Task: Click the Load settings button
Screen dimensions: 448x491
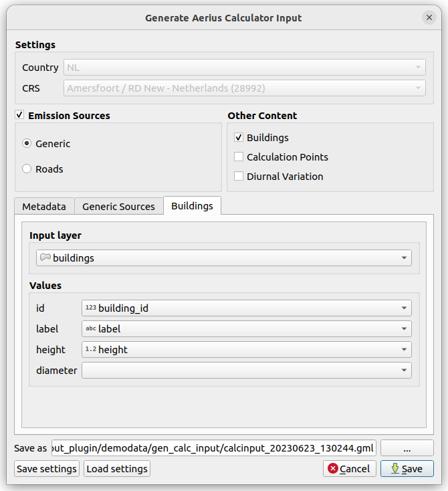Action: pyautogui.click(x=117, y=469)
